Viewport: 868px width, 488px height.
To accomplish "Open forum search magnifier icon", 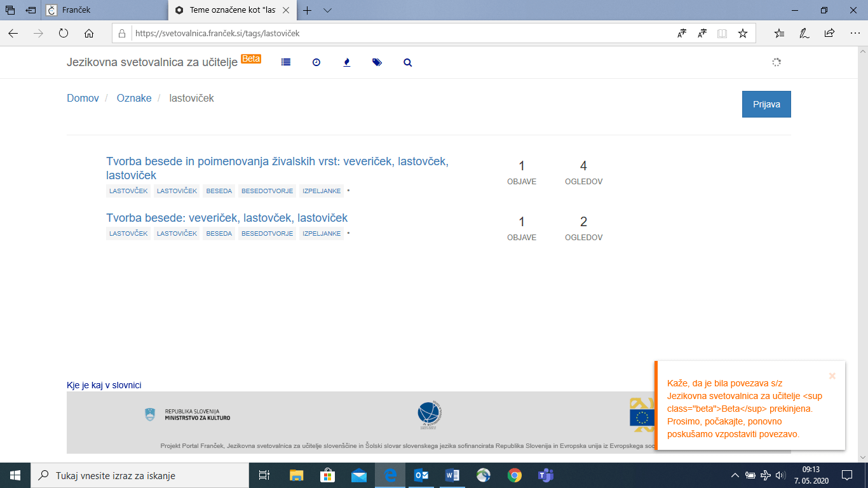I will [408, 62].
